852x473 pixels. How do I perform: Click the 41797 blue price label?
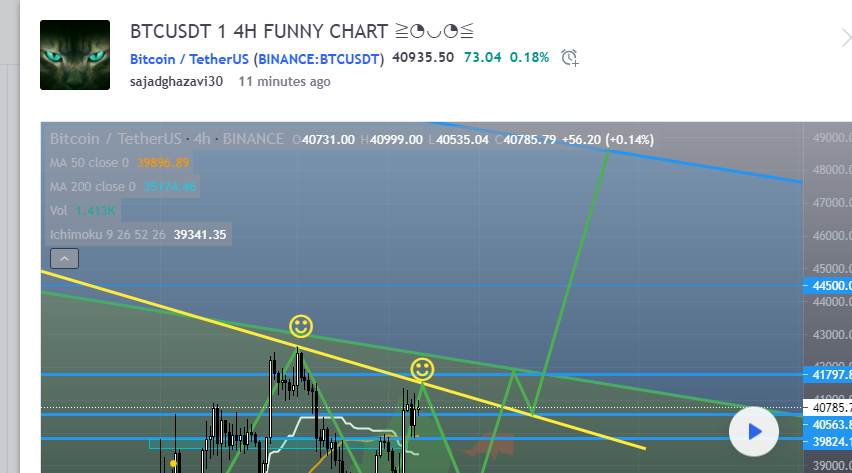click(x=828, y=375)
